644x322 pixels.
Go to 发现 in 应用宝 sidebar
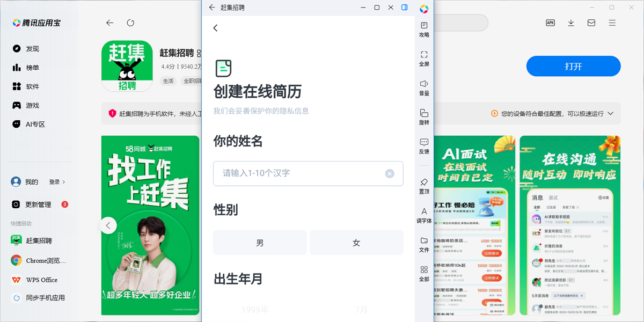click(x=26, y=49)
